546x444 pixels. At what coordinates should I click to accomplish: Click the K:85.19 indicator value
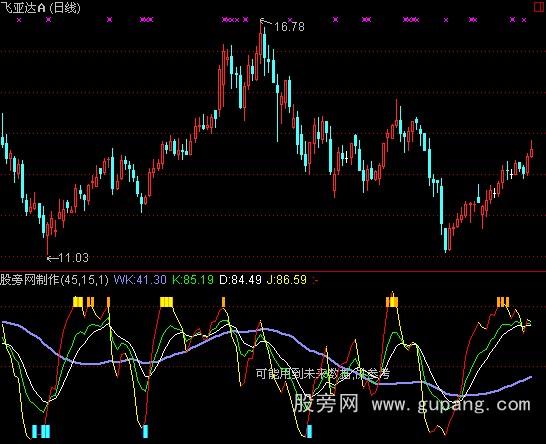[193, 280]
